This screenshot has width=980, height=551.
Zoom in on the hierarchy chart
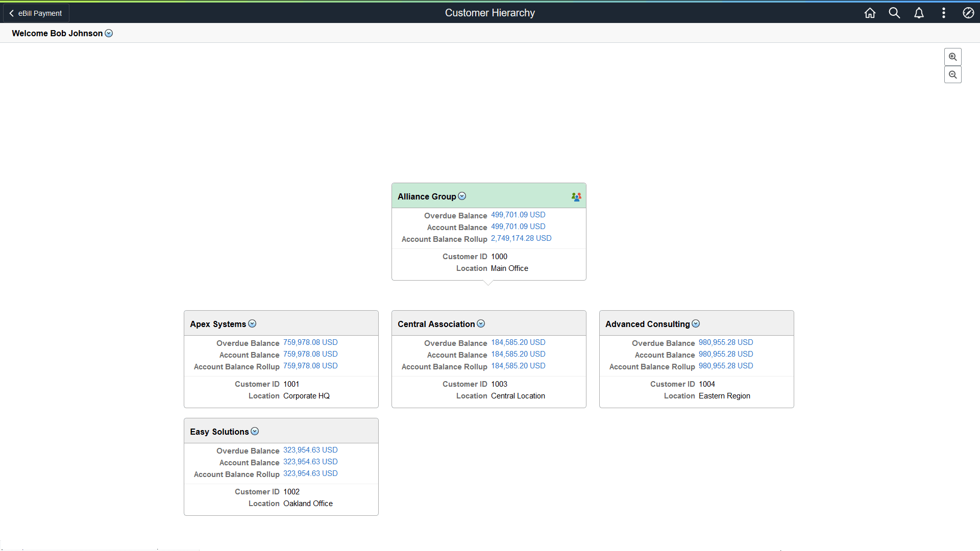point(952,57)
